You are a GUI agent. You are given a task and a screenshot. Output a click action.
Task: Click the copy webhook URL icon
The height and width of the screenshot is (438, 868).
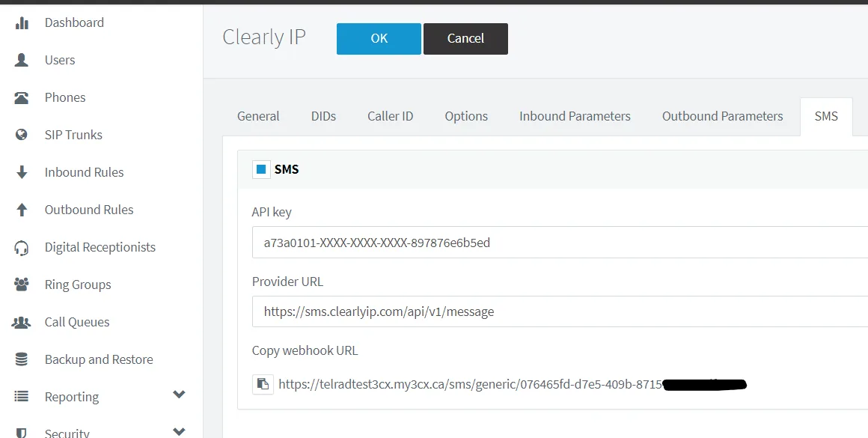pyautogui.click(x=263, y=384)
